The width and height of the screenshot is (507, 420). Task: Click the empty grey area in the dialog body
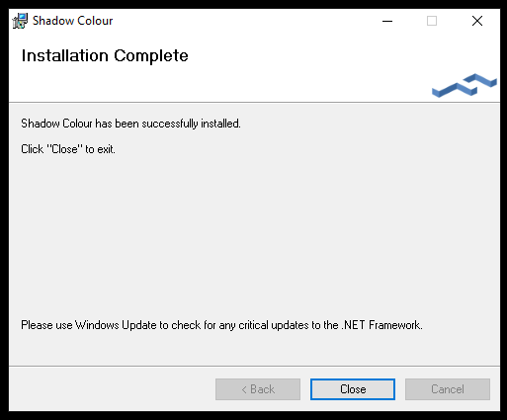pos(254,230)
